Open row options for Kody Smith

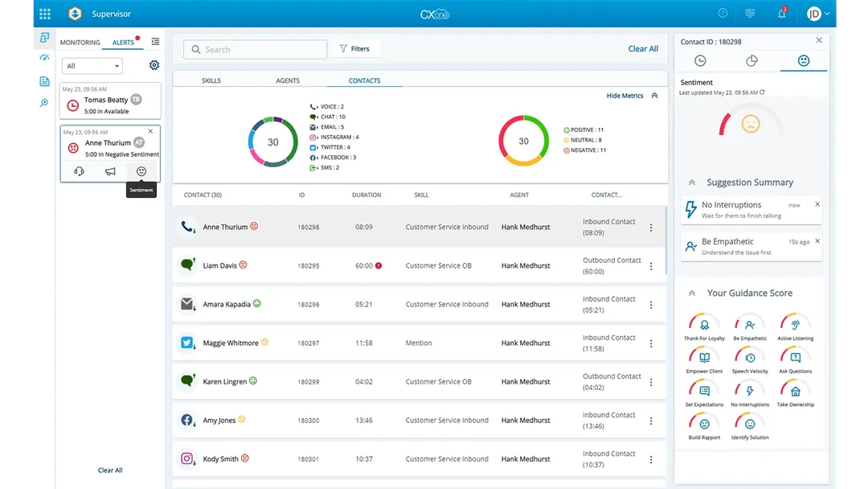(651, 460)
